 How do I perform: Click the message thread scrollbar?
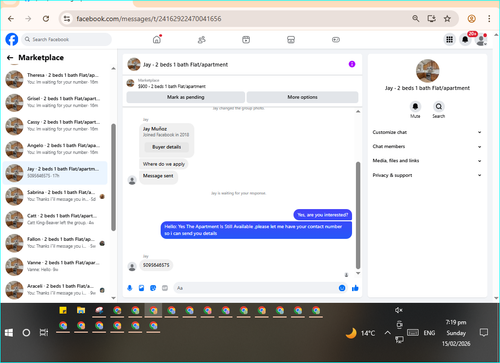click(x=358, y=215)
